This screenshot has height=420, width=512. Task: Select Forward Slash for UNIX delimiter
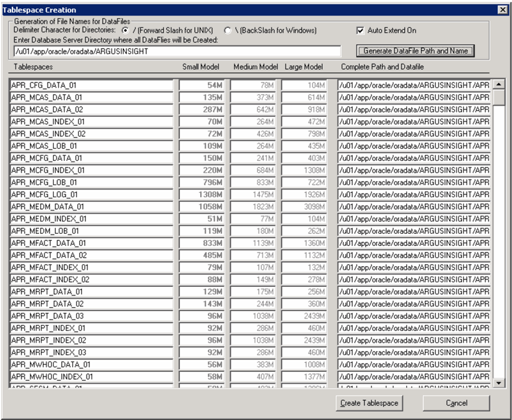(x=125, y=31)
